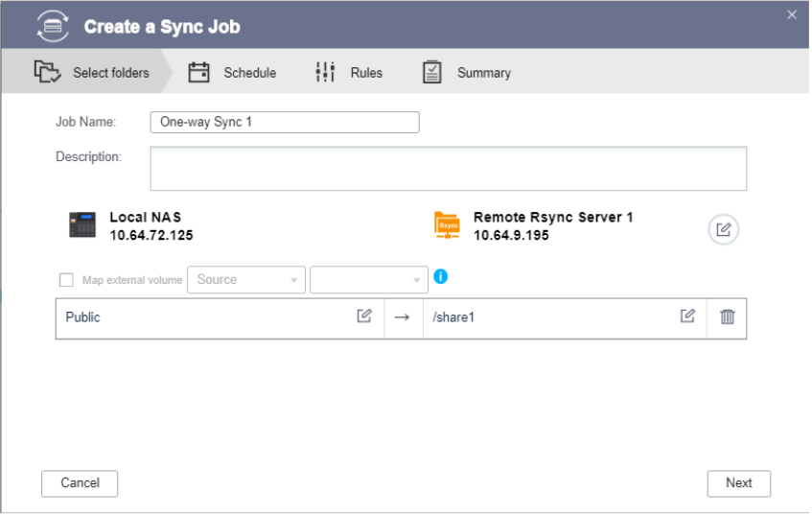812x515 pixels.
Task: Click the Local NAS device icon
Action: pos(82,225)
